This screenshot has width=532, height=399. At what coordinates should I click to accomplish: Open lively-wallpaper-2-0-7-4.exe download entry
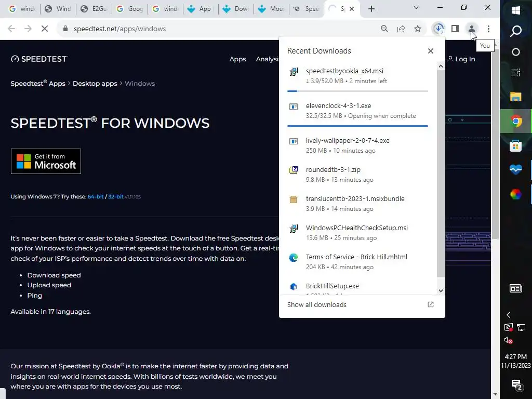pyautogui.click(x=358, y=145)
